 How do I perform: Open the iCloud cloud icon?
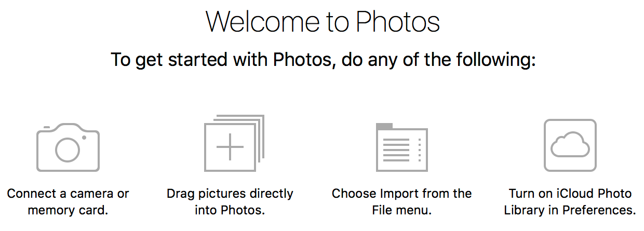[x=570, y=145]
